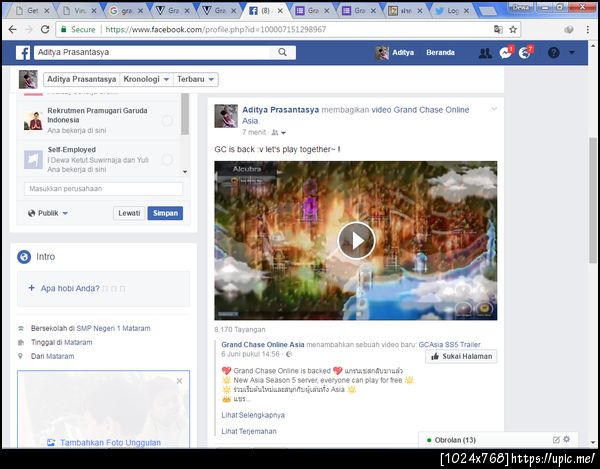The width and height of the screenshot is (600, 469).
Task: Open the post options chevron
Action: click(494, 109)
